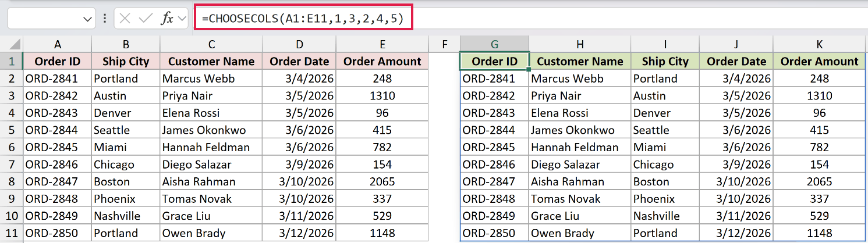Screen dimensions: 868x243
Task: Click the Enter checkmark icon in formula bar
Action: coord(145,18)
